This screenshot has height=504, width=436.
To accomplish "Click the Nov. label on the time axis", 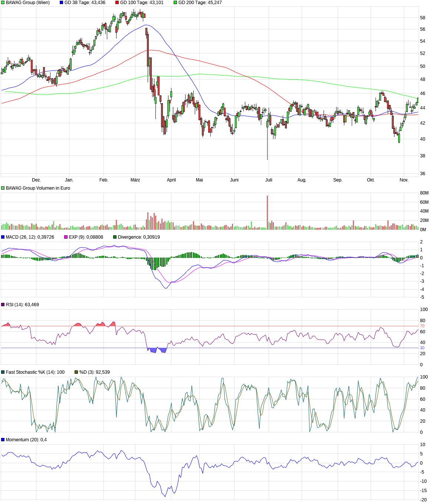I will coord(404,180).
